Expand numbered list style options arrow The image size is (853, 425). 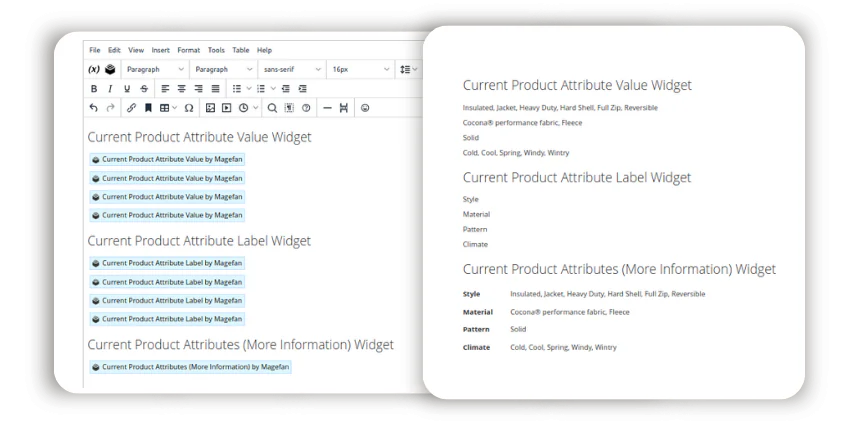point(273,89)
